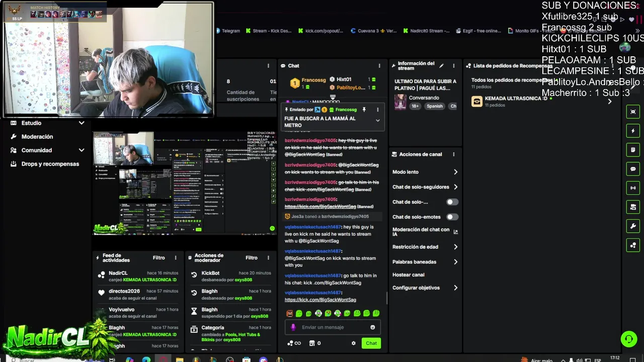This screenshot has height=362, width=644.
Task: Click the green Chat send button
Action: tap(371, 343)
